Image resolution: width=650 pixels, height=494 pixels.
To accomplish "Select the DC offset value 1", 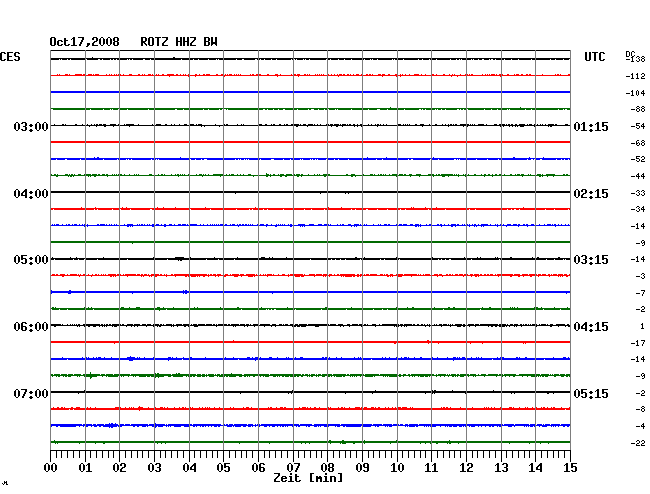I will pyautogui.click(x=643, y=326).
